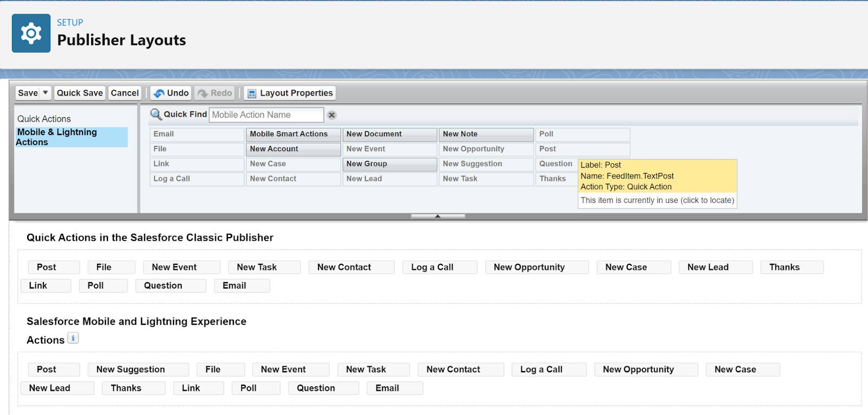Viewport: 868px width, 415px height.
Task: Collapse the palette using the arrow handle
Action: pyautogui.click(x=438, y=216)
